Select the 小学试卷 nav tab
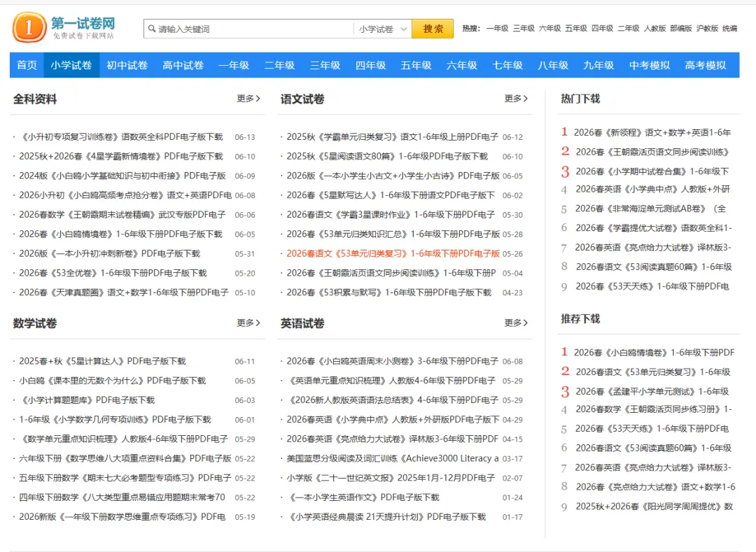The width and height of the screenshot is (756, 552). (x=71, y=65)
